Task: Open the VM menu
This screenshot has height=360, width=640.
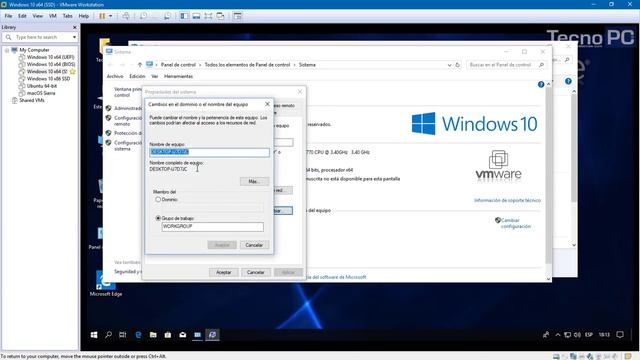Action: (x=53, y=16)
